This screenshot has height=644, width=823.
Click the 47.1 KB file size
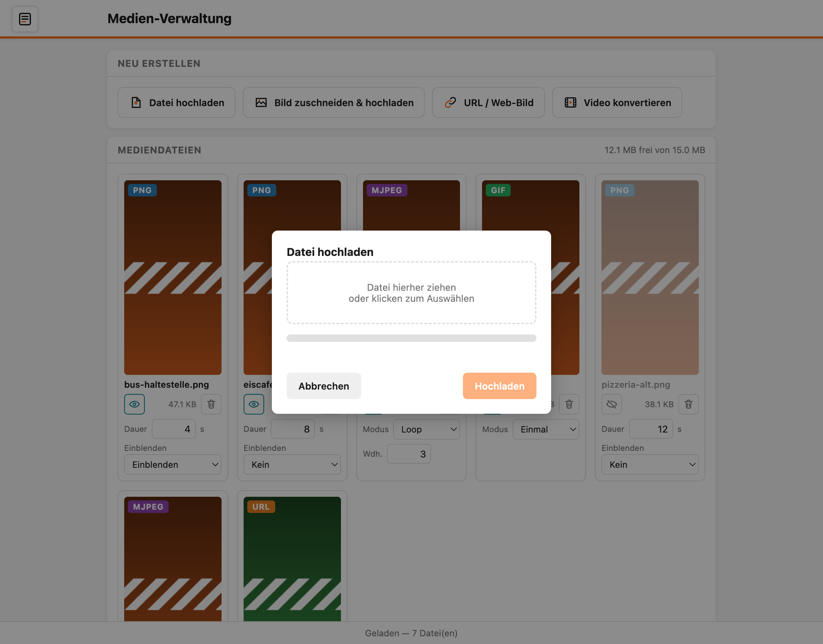pyautogui.click(x=182, y=404)
